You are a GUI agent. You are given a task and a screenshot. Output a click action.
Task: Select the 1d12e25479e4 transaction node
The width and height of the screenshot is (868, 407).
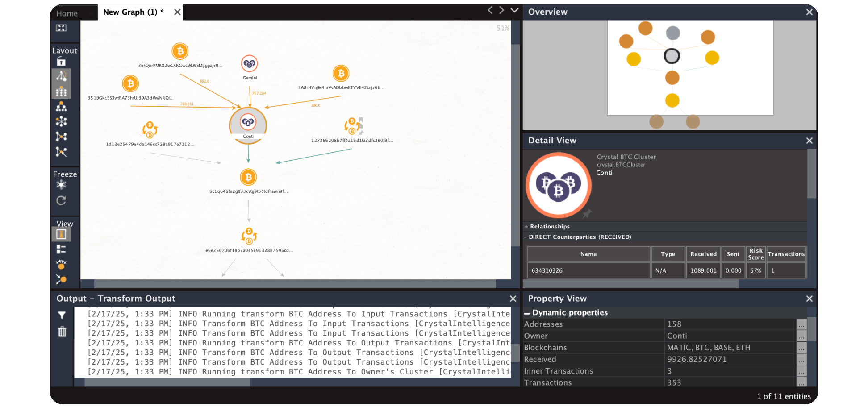[150, 130]
